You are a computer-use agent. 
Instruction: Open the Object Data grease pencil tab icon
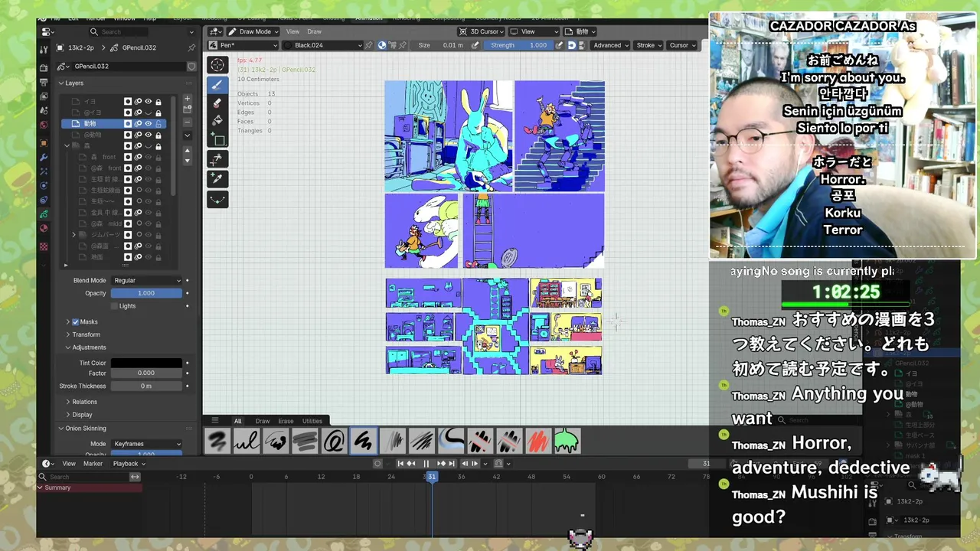44,214
